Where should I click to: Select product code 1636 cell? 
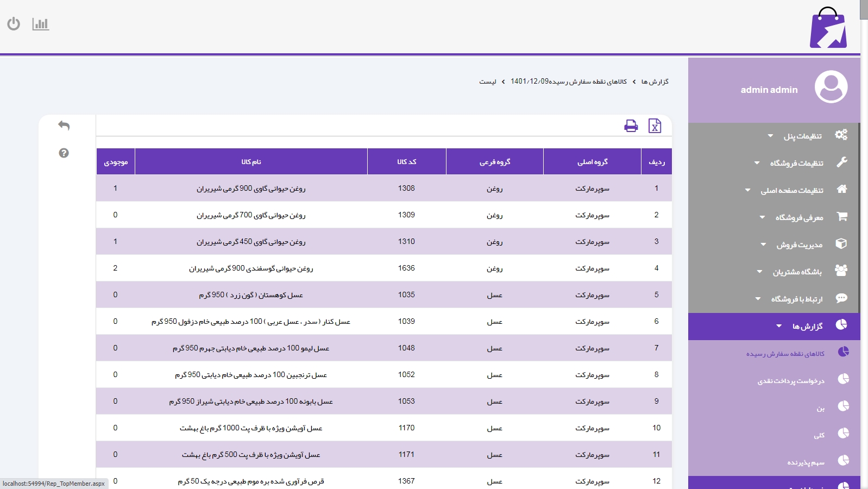pyautogui.click(x=406, y=268)
